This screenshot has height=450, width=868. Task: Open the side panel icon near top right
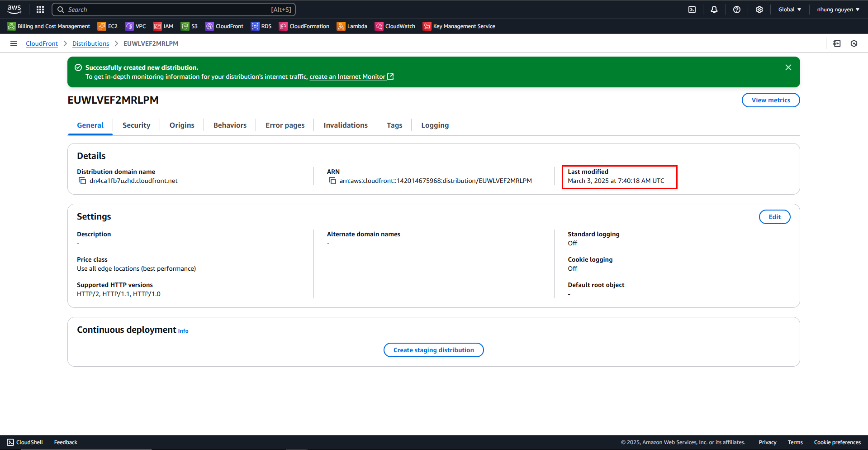click(837, 43)
